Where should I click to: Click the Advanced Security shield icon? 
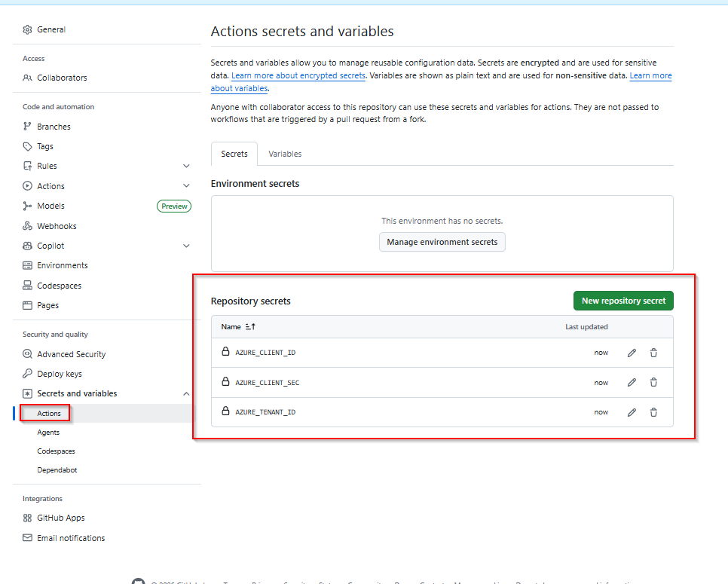pos(27,353)
